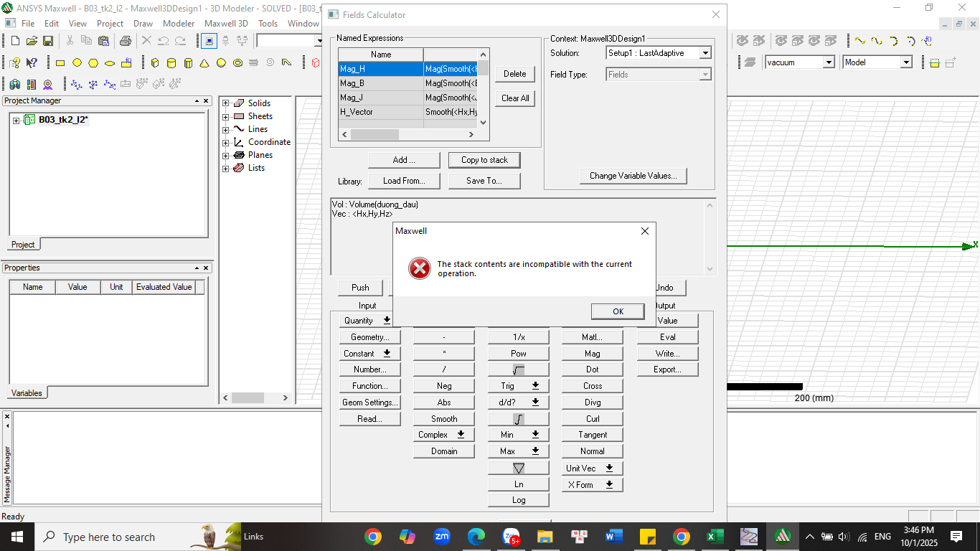This screenshot has height=551, width=980.
Task: Click the red wireframe box icon
Action: pyautogui.click(x=316, y=63)
